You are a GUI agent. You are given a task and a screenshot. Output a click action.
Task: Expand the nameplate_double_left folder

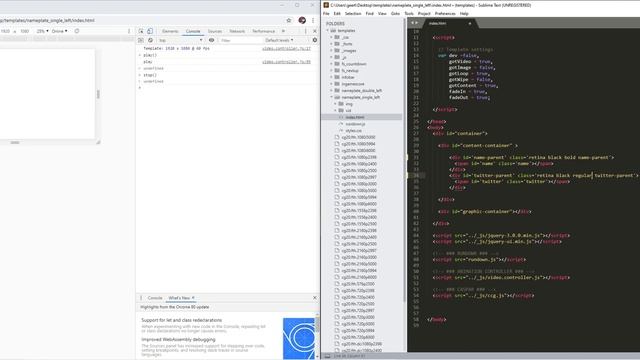pyautogui.click(x=331, y=91)
